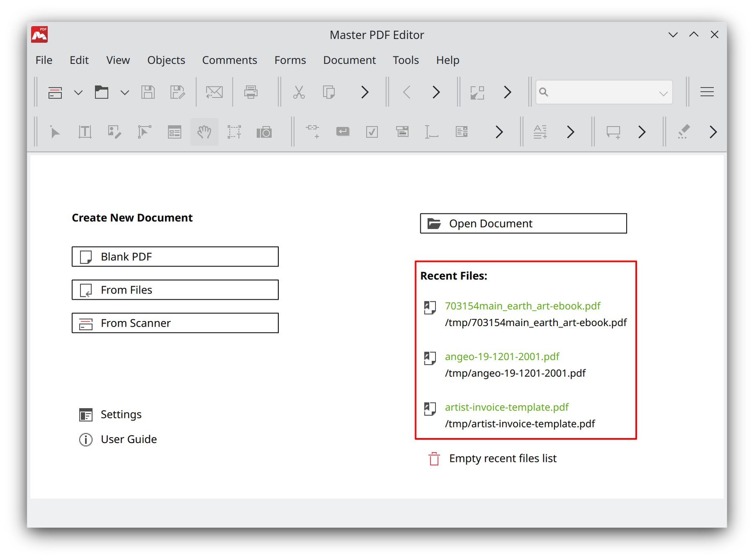Image resolution: width=754 pixels, height=560 pixels.
Task: Click the scissors Cut icon
Action: (299, 92)
